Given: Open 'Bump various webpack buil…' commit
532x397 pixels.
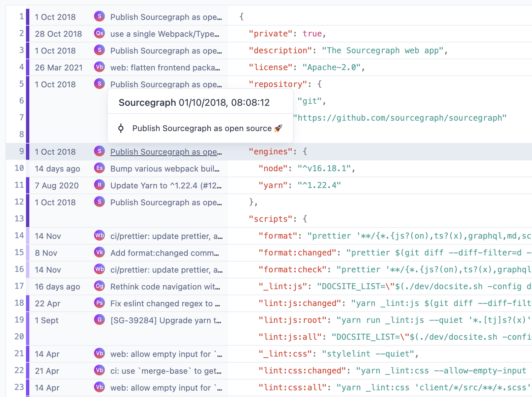Looking at the screenshot, I should coord(165,169).
